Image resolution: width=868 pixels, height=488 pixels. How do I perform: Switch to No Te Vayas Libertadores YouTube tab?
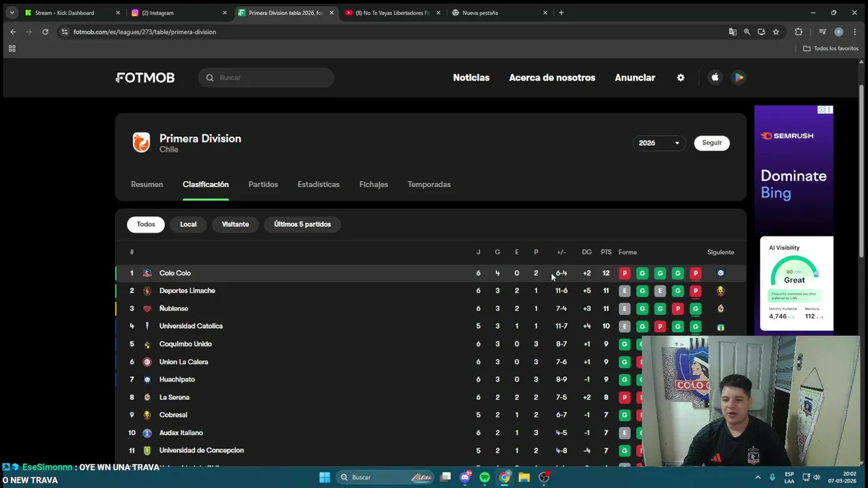(x=393, y=13)
